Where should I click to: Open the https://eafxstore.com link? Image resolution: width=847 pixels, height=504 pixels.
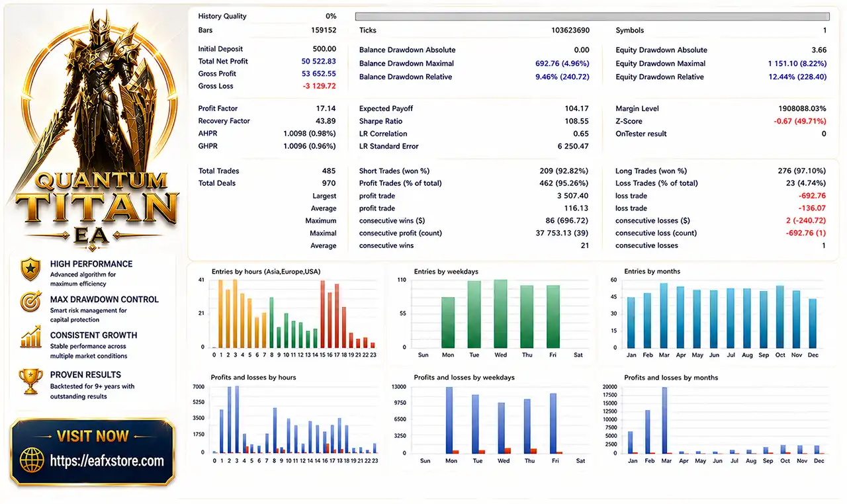pos(107,460)
